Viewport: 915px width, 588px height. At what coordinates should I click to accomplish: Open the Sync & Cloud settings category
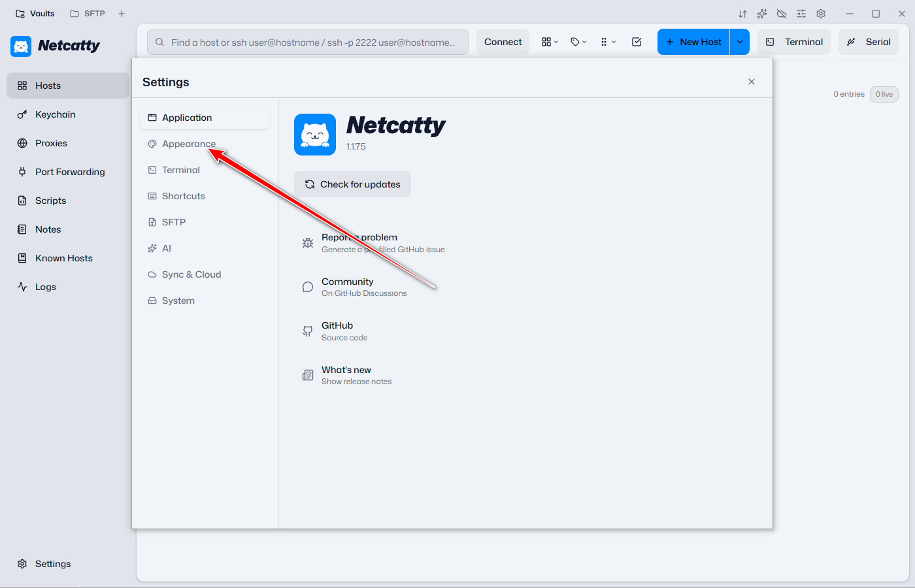coord(205,274)
